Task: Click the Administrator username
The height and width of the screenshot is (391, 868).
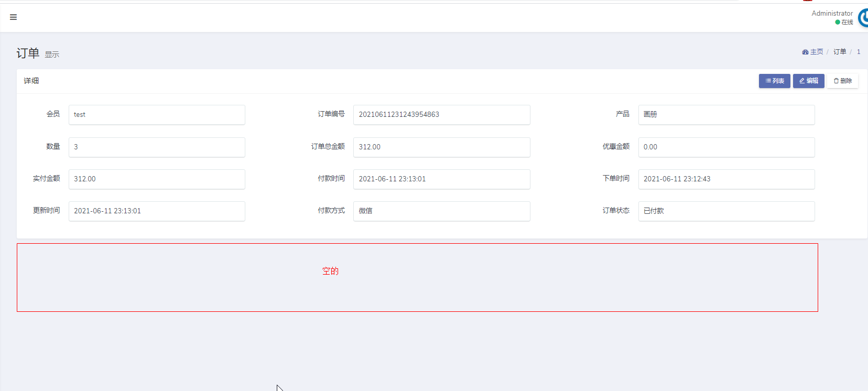Action: point(832,14)
